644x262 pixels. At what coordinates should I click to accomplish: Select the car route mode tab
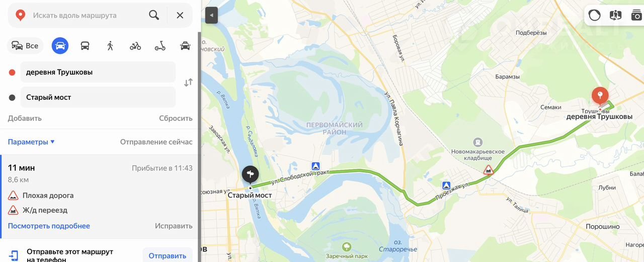(60, 46)
